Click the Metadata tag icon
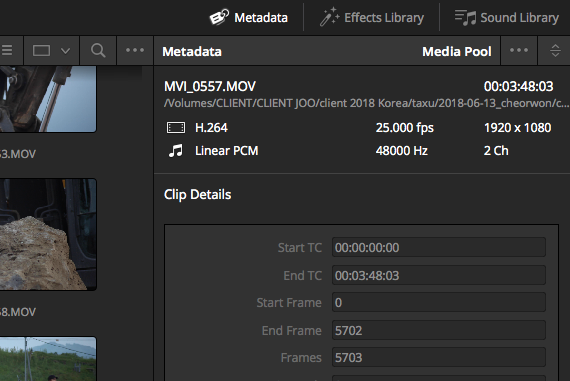The width and height of the screenshot is (570, 381). (x=219, y=17)
